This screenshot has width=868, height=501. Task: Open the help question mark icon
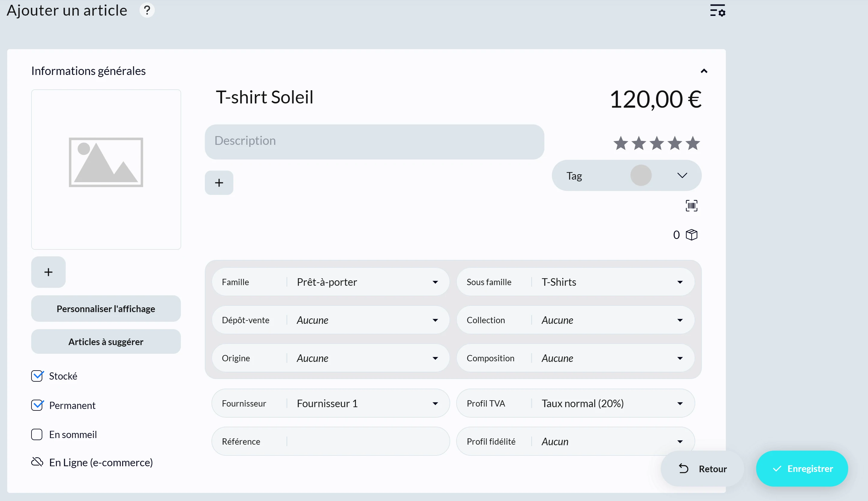pos(147,10)
